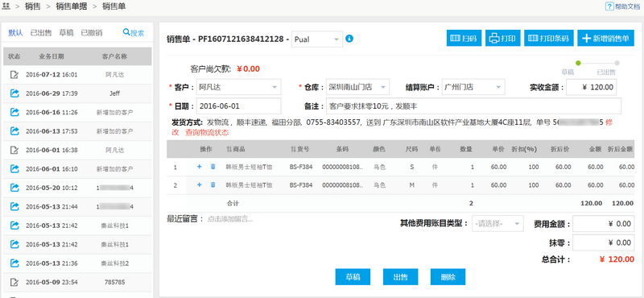The height and width of the screenshot is (298, 644).
Task: Click sold status icon for 2016-05-20 10:12
Action: pos(14,188)
